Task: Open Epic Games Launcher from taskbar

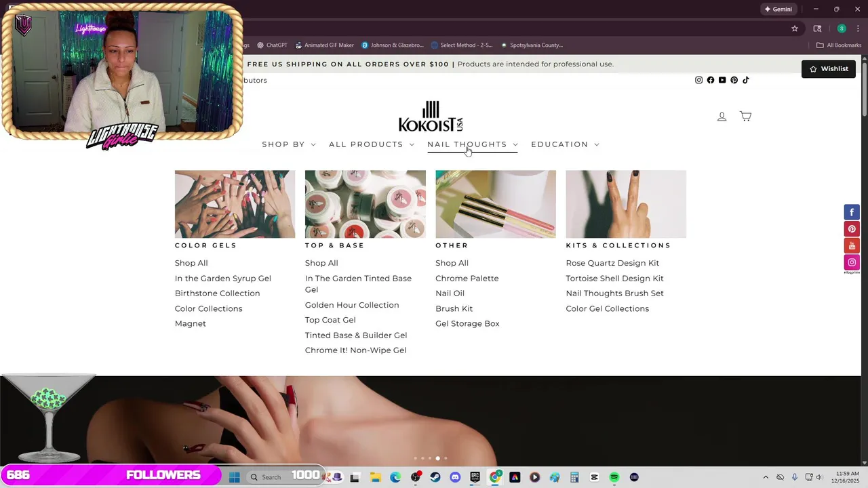Action: pyautogui.click(x=475, y=477)
